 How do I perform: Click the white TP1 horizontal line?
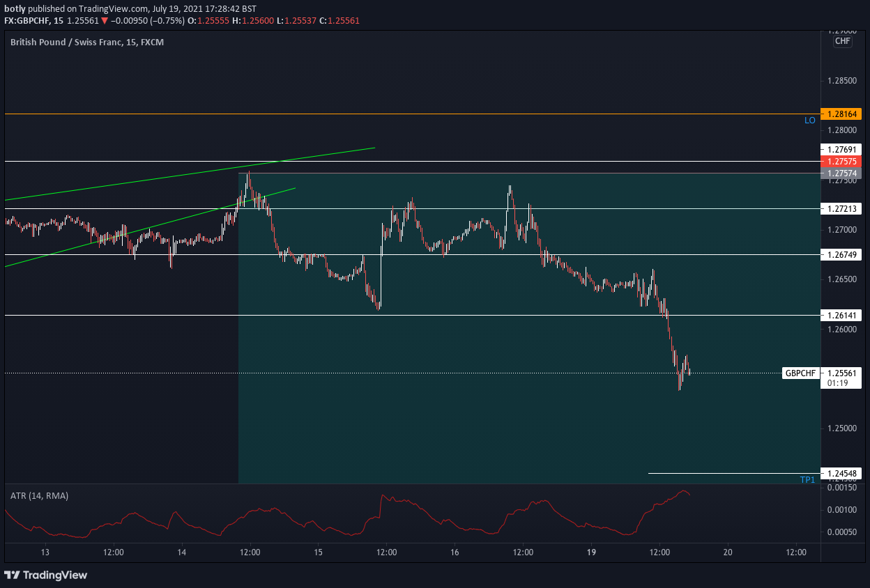pos(734,474)
